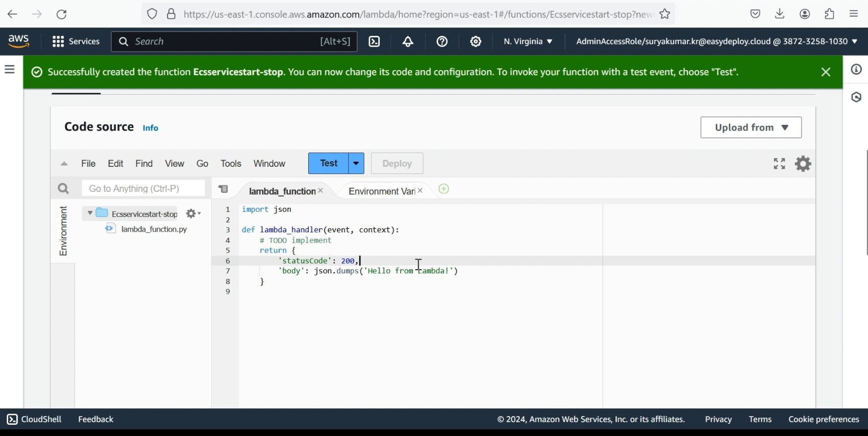Collapse the editor menu bar arrow

pos(64,164)
